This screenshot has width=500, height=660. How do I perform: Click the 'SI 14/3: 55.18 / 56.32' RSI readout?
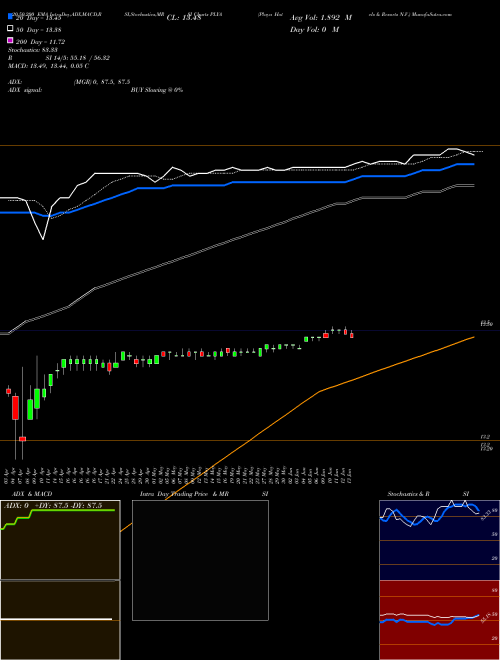[x=78, y=58]
